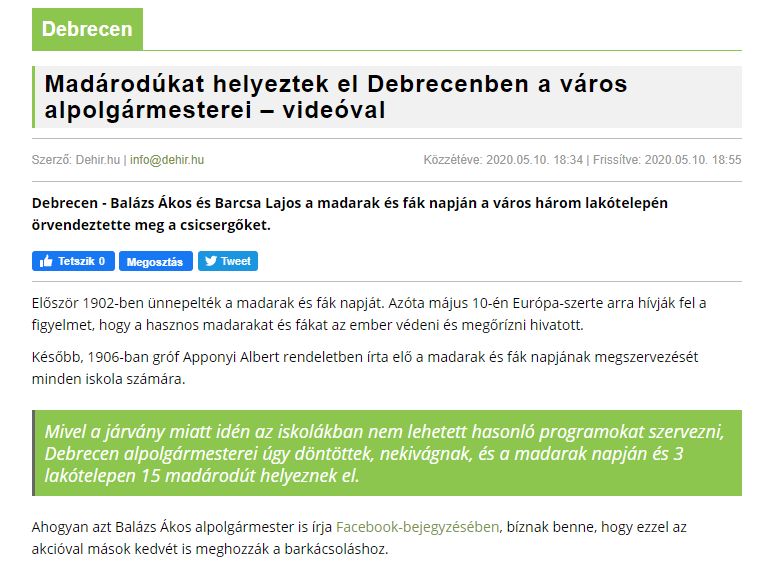This screenshot has height=561, width=770.
Task: Click the info@dehir.hu email link
Action: pos(167,160)
